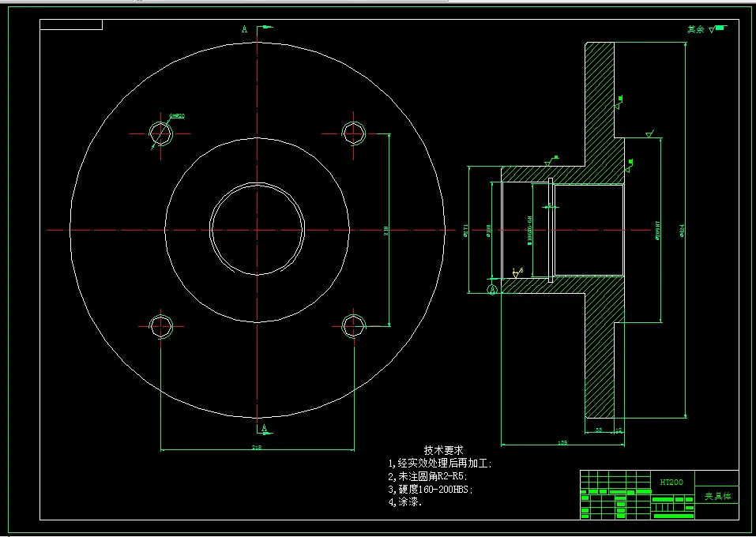Select the Ø424 outer diameter dimension line

pyautogui.click(x=683, y=230)
